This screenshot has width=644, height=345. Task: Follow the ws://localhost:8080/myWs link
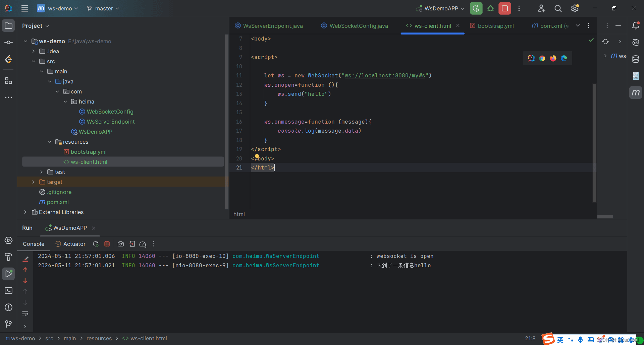(385, 76)
